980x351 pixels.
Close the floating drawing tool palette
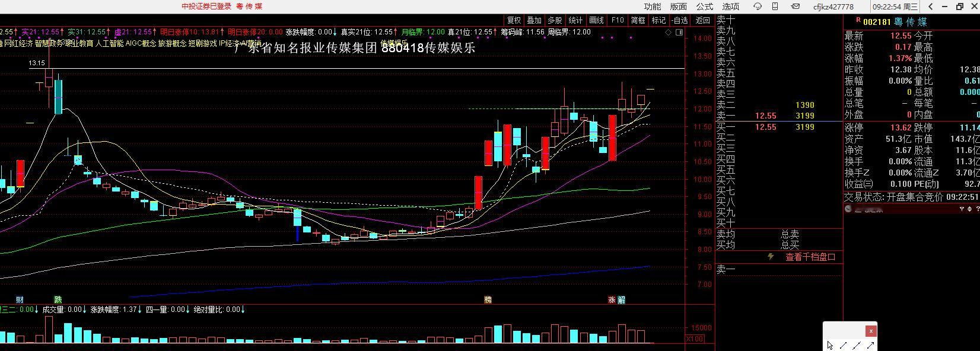pyautogui.click(x=870, y=331)
